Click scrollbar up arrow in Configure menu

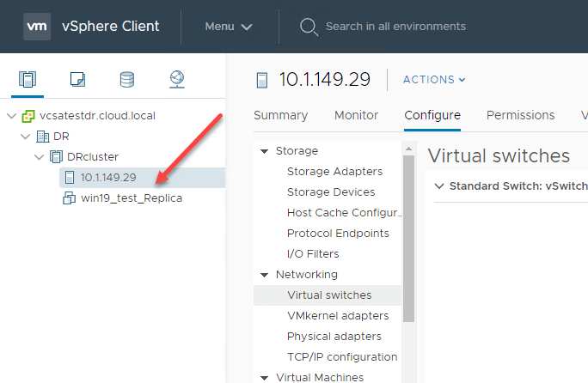[x=408, y=149]
